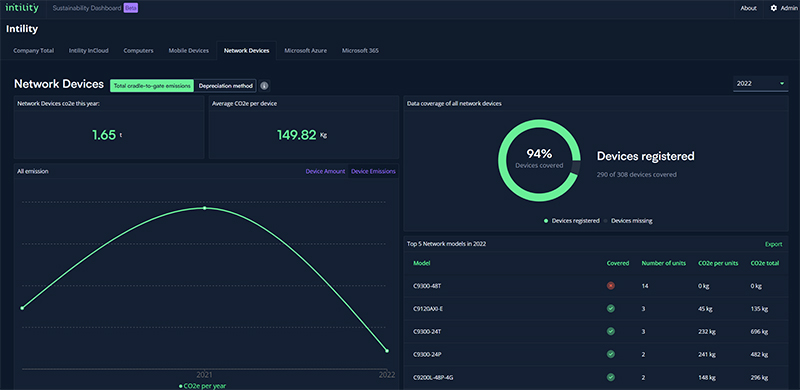Click the 482 kg total cell

(x=759, y=354)
